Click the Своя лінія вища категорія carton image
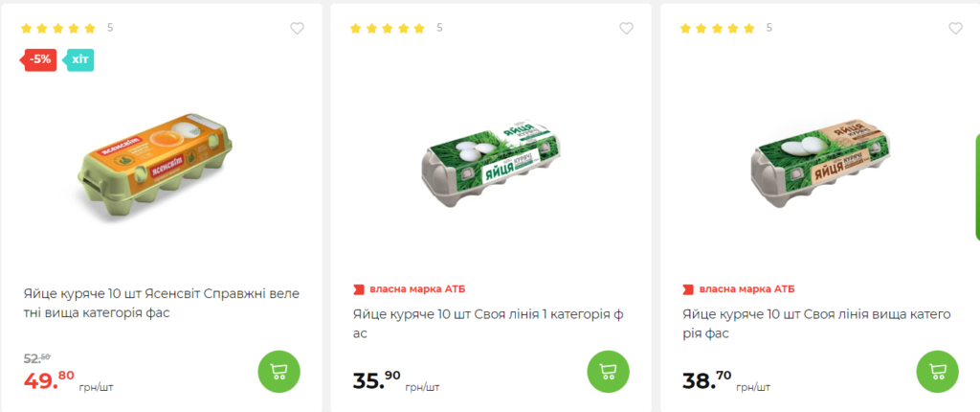 tap(820, 165)
